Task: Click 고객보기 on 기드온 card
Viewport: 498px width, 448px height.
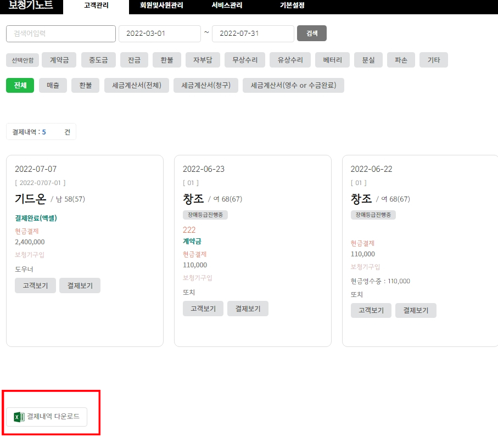Action: tap(35, 285)
